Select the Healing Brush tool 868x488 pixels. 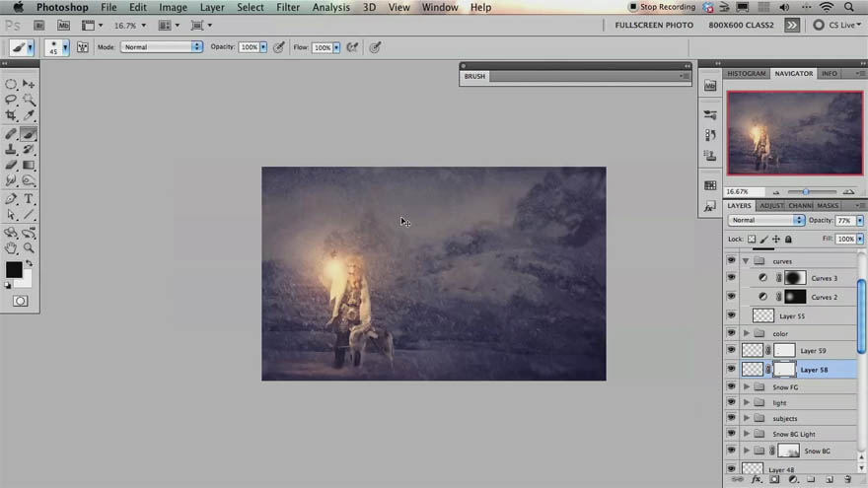(x=11, y=134)
